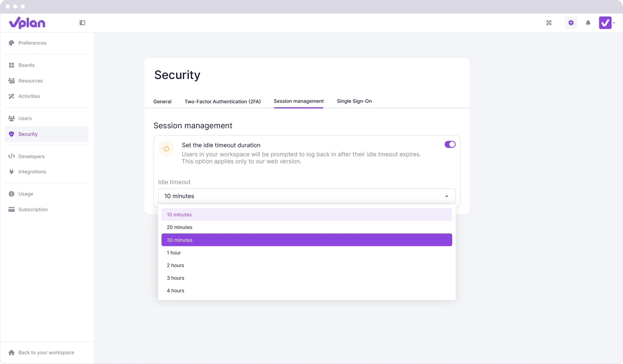Open the Two-Factor Authentication tab

[x=223, y=101]
